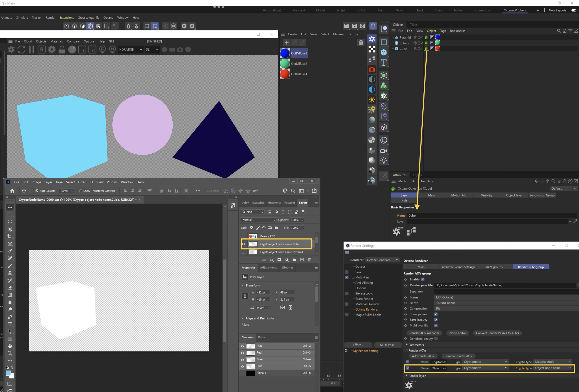This screenshot has width=579, height=392.
Task: Uncheck the Save beauty checkbox
Action: 436,320
